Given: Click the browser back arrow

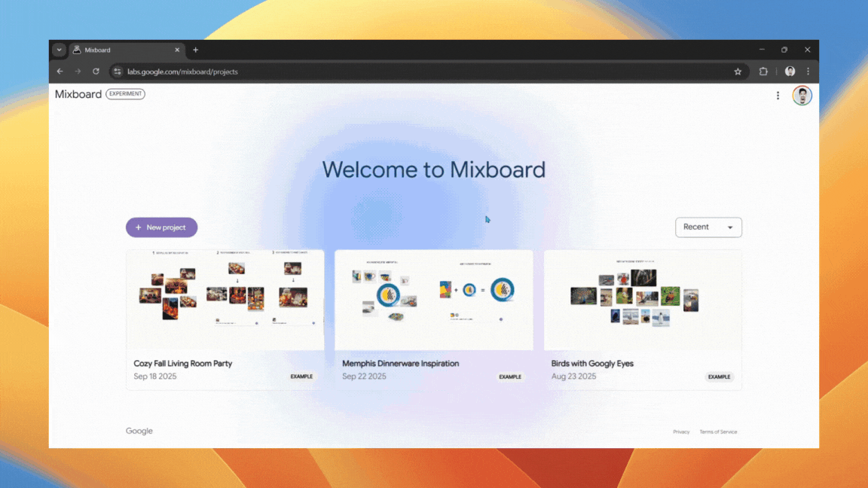Looking at the screenshot, I should point(60,72).
